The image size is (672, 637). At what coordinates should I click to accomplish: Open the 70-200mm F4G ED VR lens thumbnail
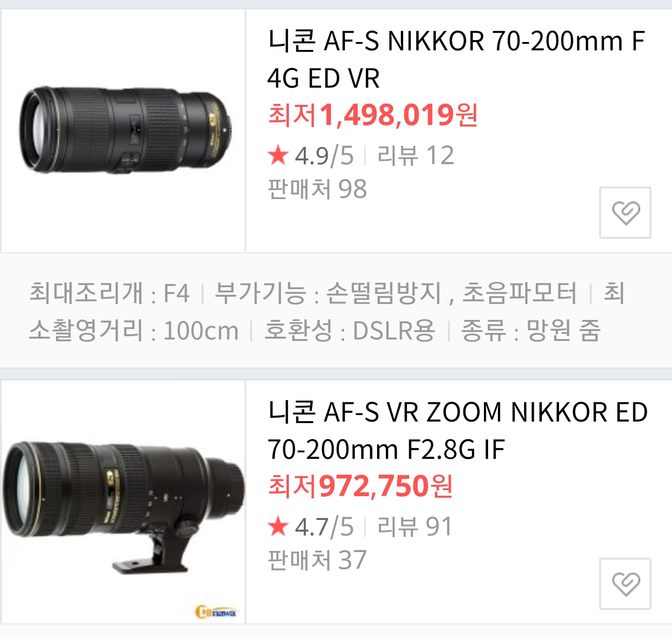123,131
